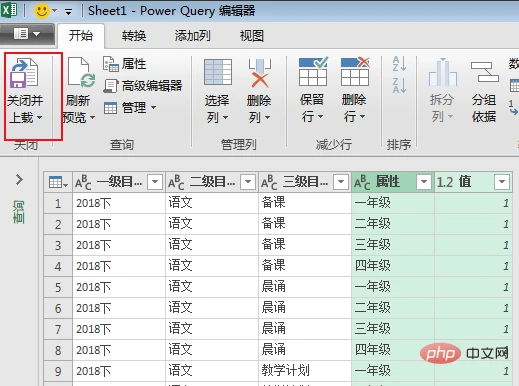Click cell 语文 in row 2
The image size is (519, 386).
(212, 224)
